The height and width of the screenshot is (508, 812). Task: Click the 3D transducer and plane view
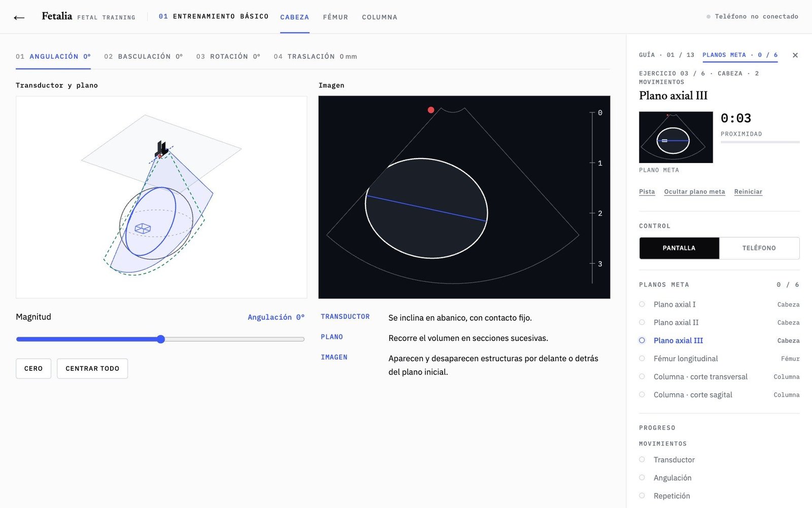tap(161, 197)
